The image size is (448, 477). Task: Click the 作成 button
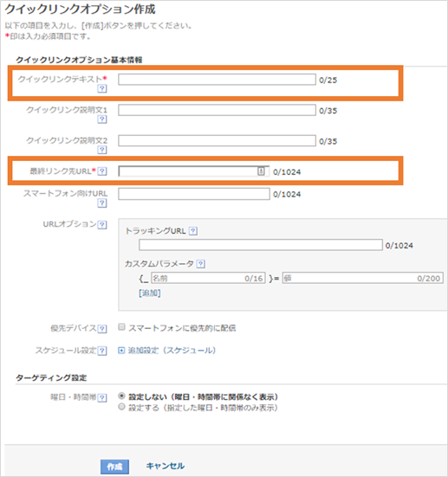pos(115,467)
